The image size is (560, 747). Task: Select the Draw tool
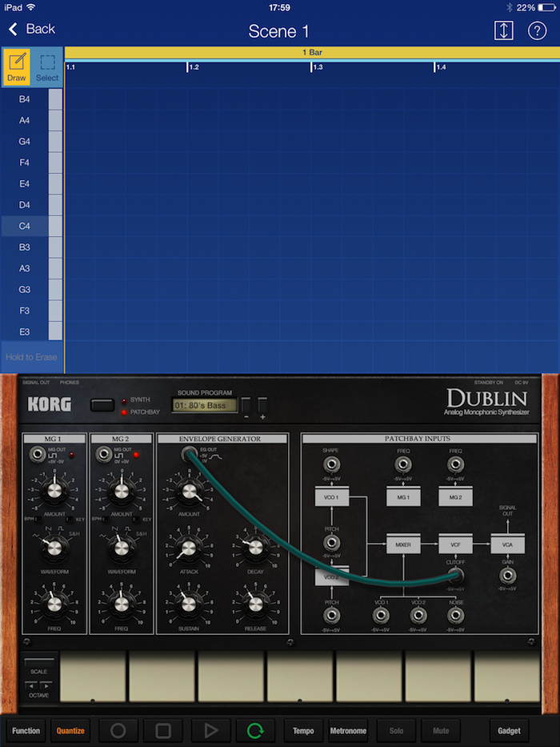point(17,66)
